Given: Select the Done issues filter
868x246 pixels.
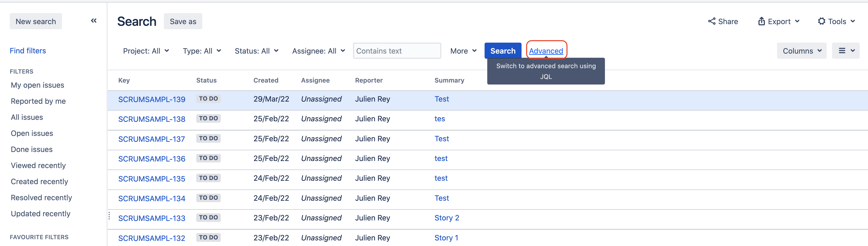Looking at the screenshot, I should tap(32, 150).
